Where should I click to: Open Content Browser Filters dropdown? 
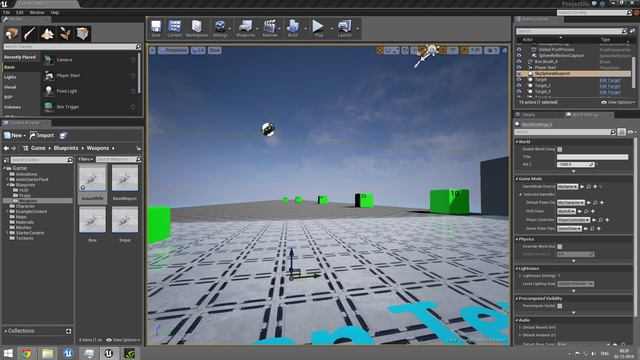[x=86, y=159]
